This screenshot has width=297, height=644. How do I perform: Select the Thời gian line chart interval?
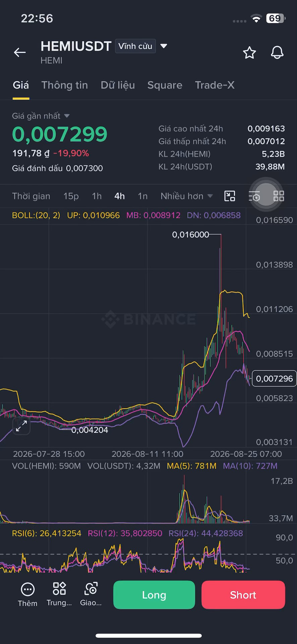(31, 196)
